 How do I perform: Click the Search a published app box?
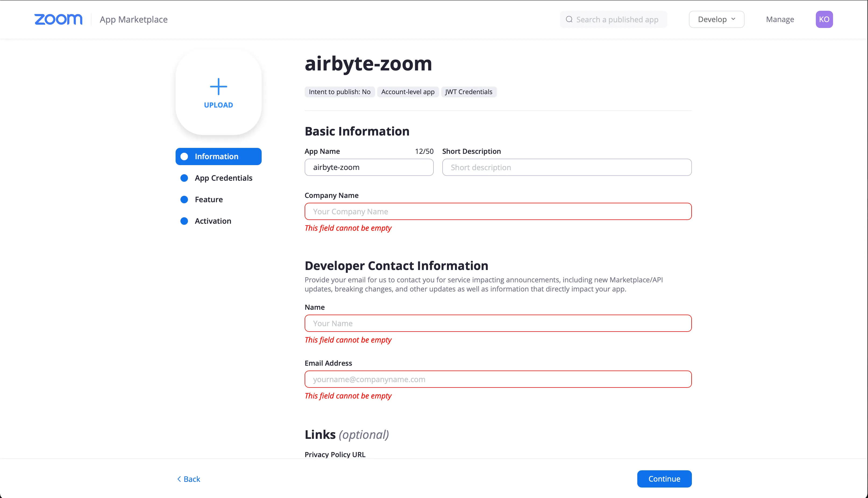pos(617,20)
